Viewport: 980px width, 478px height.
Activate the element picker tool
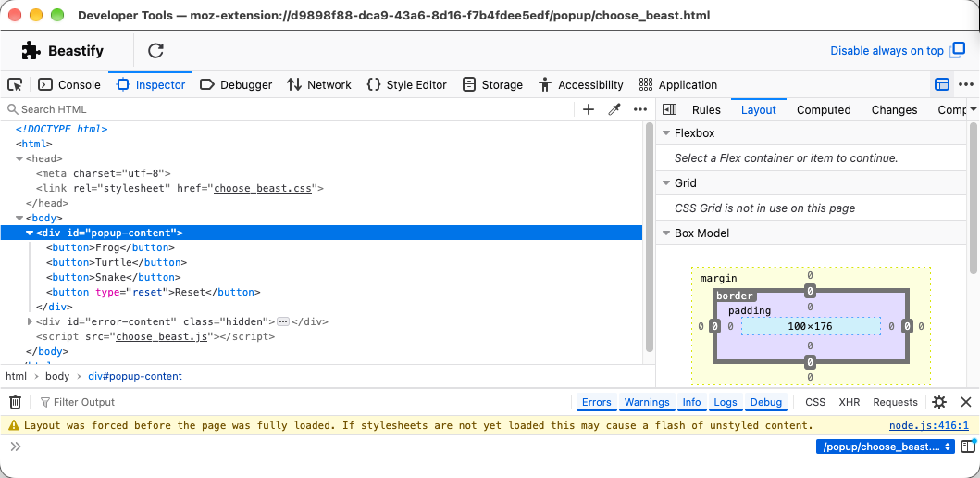tap(15, 84)
